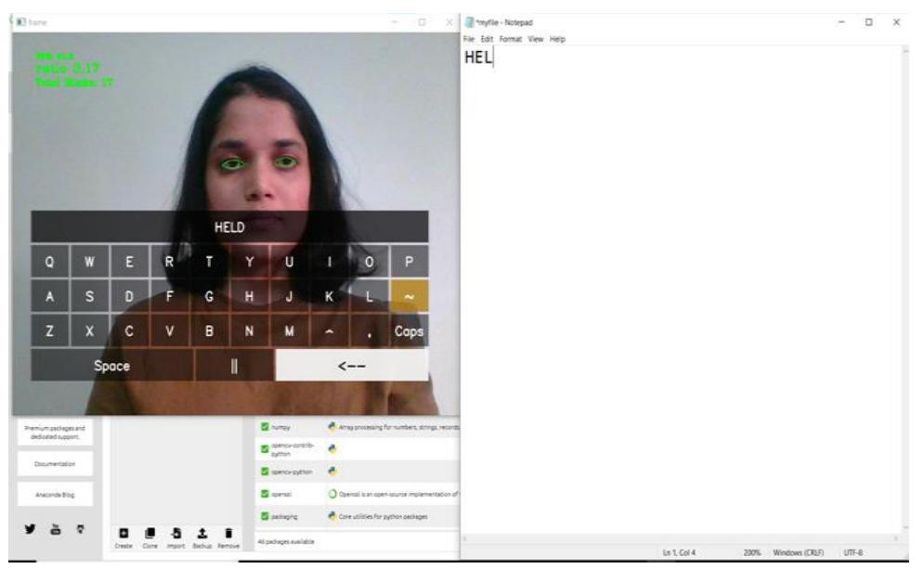The image size is (924, 569).
Task: Select the P key on virtual keyboard
Action: click(x=409, y=262)
